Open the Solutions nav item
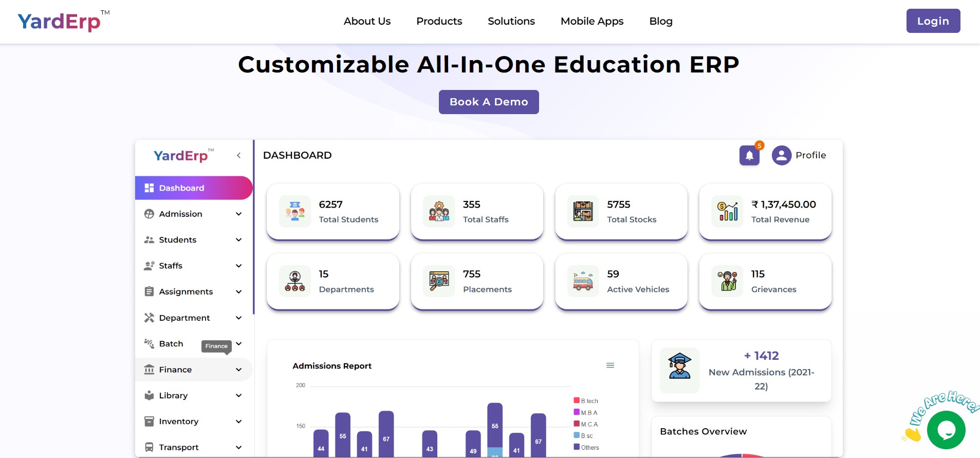This screenshot has height=458, width=980. click(511, 21)
